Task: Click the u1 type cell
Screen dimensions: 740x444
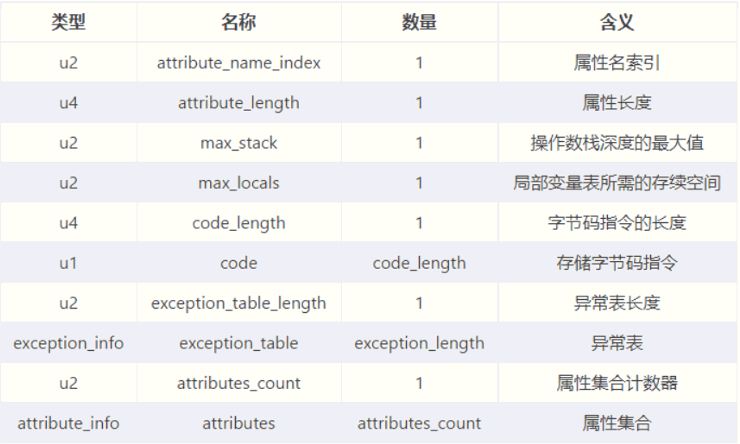Action: (x=68, y=263)
